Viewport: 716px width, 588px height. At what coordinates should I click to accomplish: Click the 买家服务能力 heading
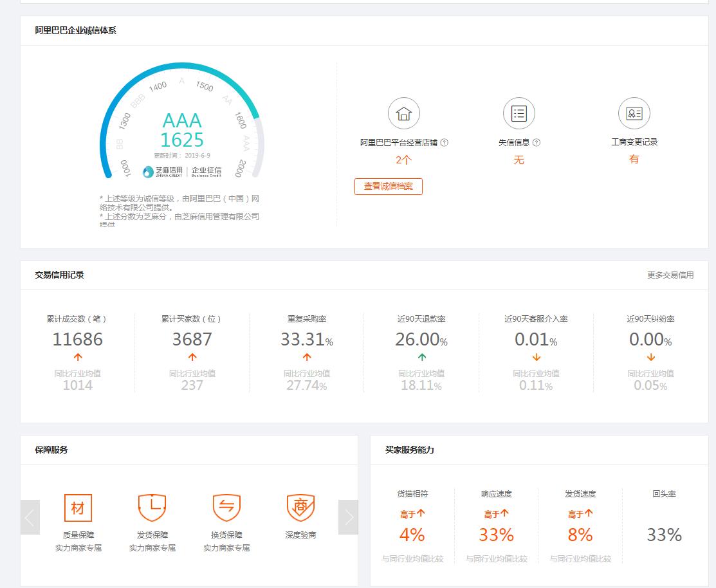[x=410, y=450]
